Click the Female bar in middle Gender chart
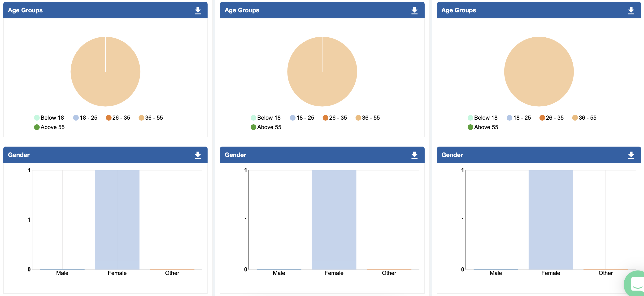The width and height of the screenshot is (644, 296). pyautogui.click(x=334, y=220)
